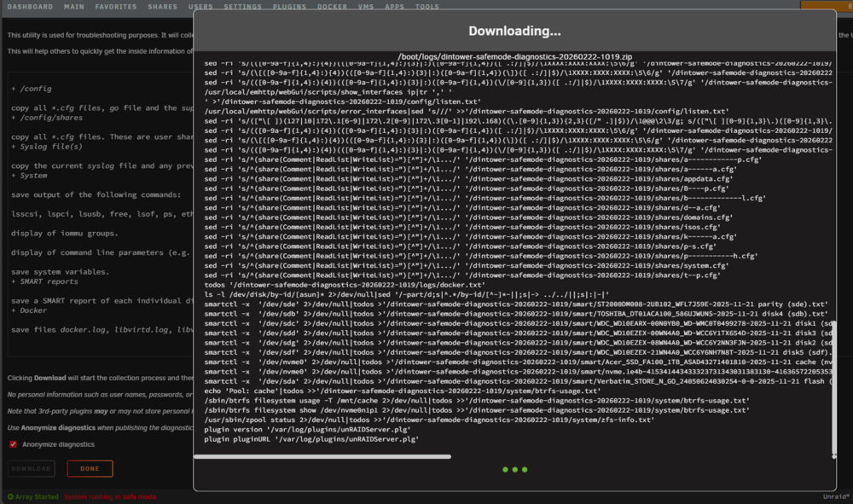Viewport: 853px width, 504px height.
Task: Click the log line for shares/system.cfg
Action: (x=467, y=265)
